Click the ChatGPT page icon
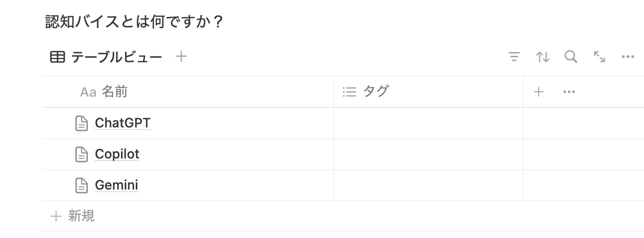Viewport: 644px width, 238px height. pos(82,123)
